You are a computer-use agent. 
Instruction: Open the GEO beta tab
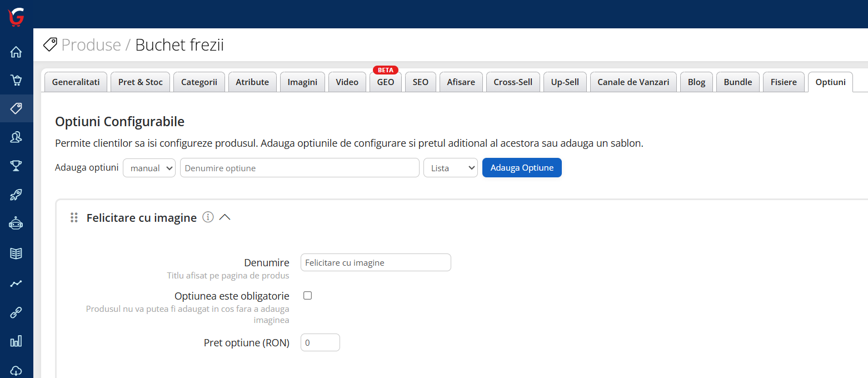coord(386,82)
